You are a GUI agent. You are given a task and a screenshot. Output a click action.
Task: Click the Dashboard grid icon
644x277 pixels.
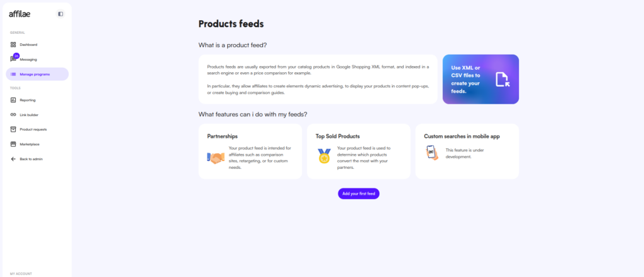click(x=13, y=45)
